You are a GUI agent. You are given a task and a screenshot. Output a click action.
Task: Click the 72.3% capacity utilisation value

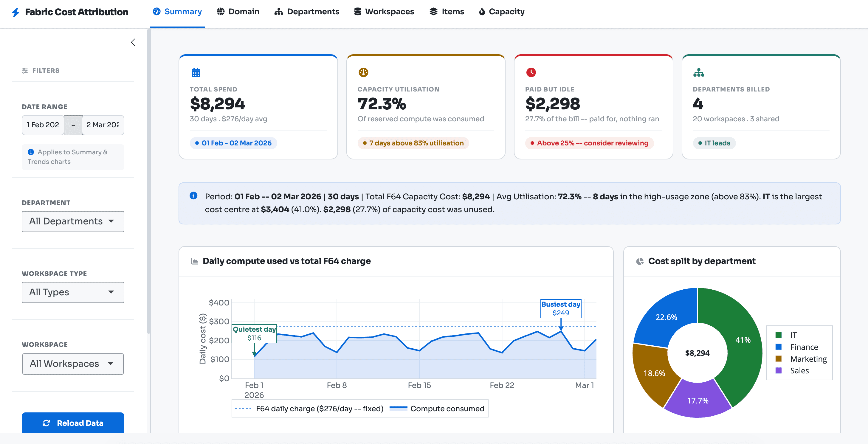coord(382,104)
